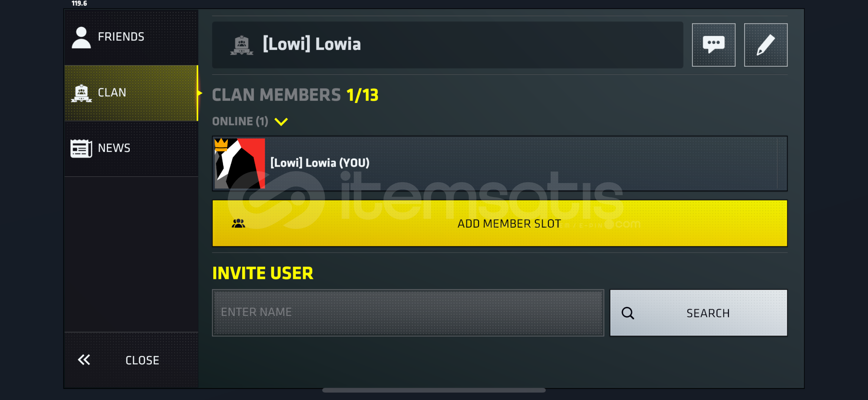Toggle the ONLINE (1) section header
Viewport: 868px width, 400px height.
point(240,121)
